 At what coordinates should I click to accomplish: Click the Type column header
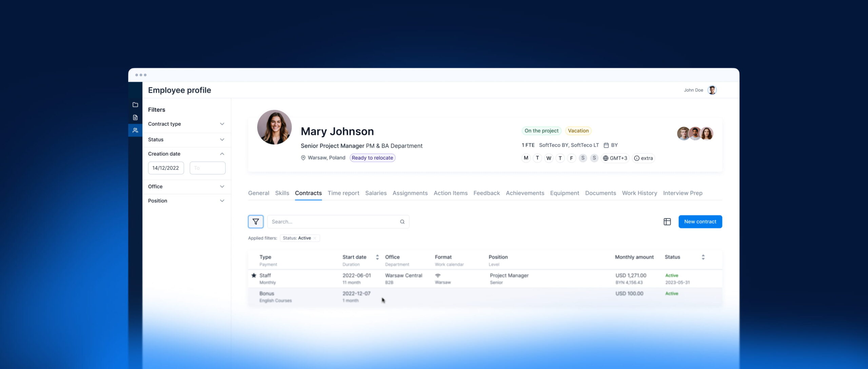[x=265, y=257]
